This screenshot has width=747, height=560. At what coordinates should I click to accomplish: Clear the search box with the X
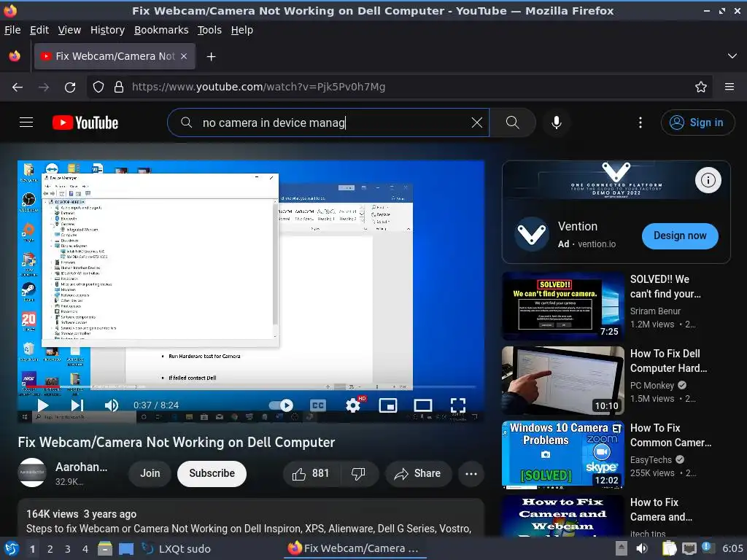click(x=476, y=122)
